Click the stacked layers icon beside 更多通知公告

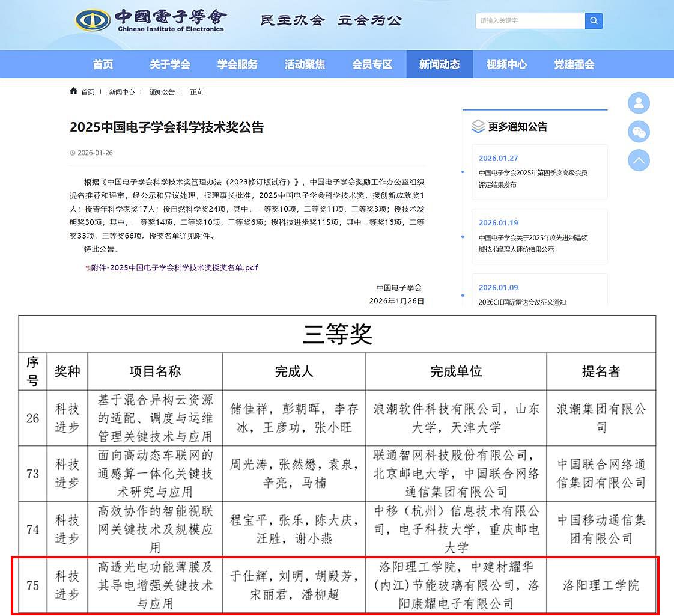point(478,127)
